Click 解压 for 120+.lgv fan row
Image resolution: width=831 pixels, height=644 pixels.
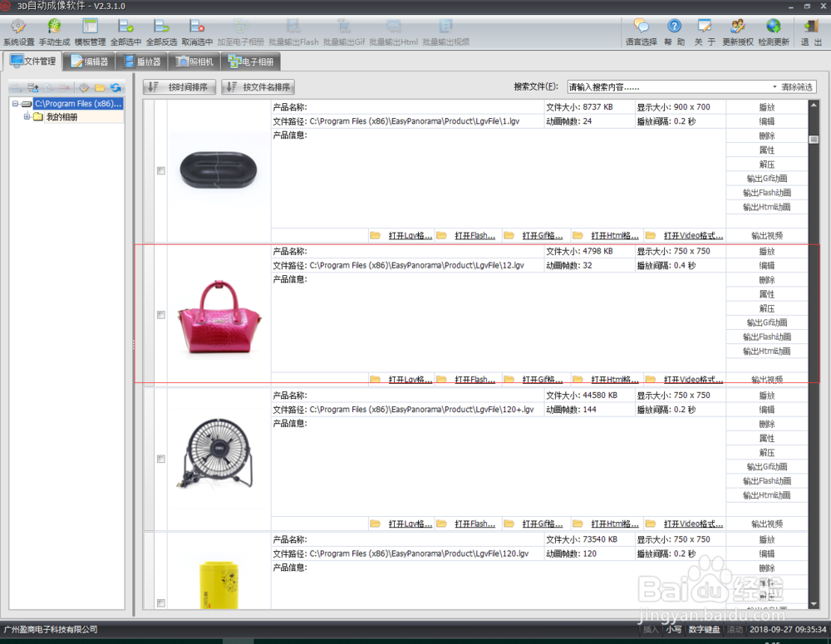pos(767,452)
